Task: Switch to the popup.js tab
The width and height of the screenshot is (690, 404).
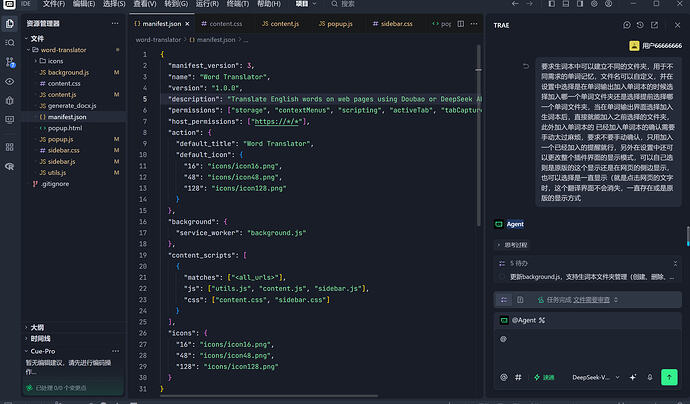Action: tap(335, 24)
